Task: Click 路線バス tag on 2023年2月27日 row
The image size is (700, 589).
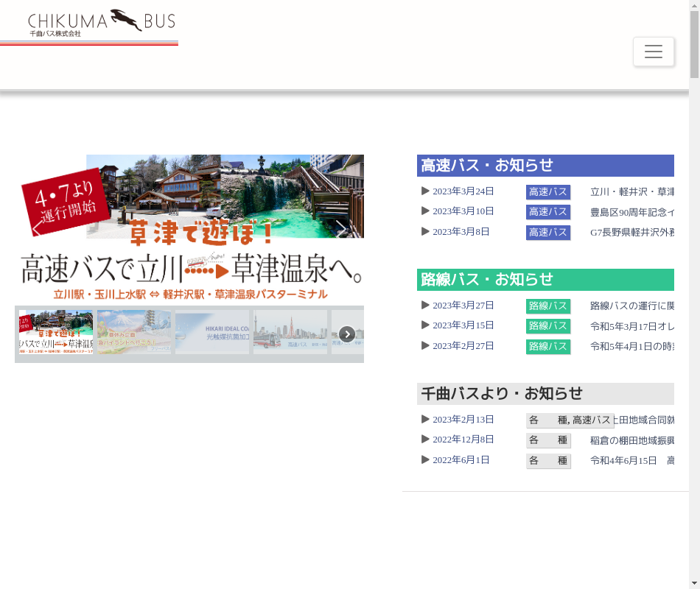Action: click(548, 347)
